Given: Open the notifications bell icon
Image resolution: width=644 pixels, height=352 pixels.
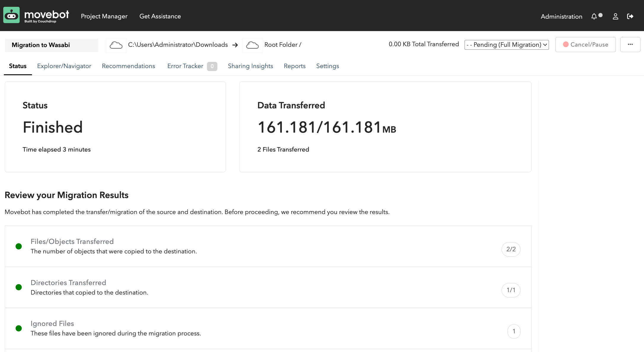Looking at the screenshot, I should [594, 16].
